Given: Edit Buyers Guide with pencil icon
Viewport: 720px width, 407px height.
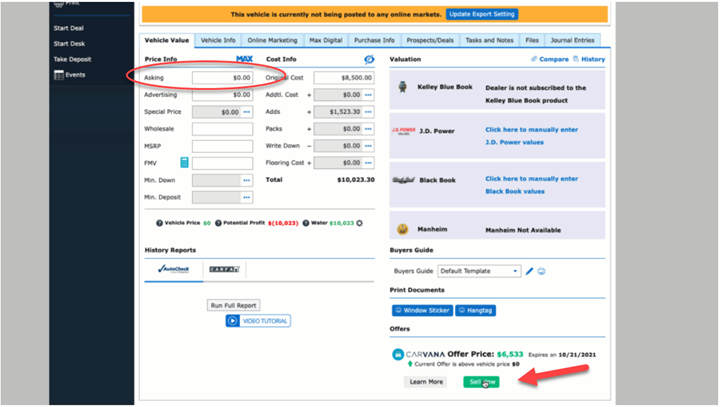Looking at the screenshot, I should 529,271.
